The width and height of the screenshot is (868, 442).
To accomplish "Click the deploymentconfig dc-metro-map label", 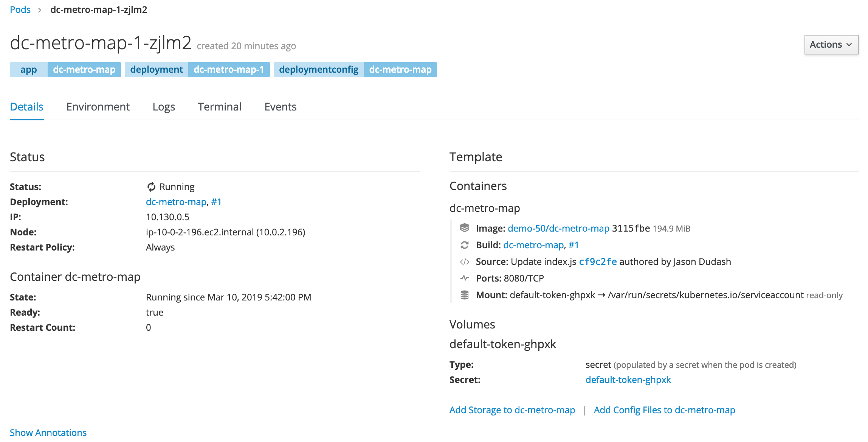I will 355,70.
